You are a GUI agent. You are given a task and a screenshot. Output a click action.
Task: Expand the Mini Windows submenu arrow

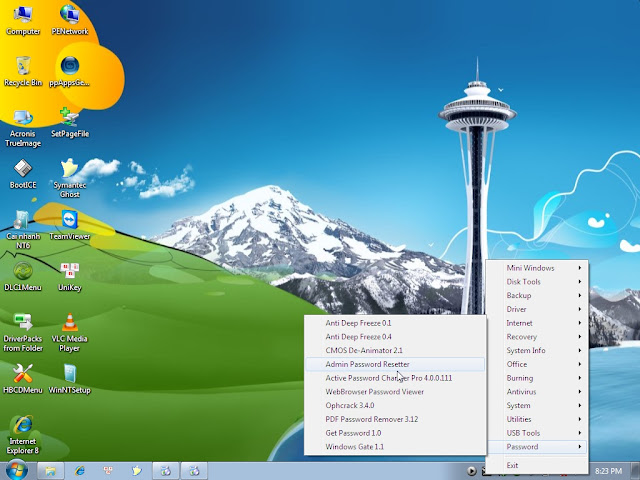[x=580, y=268]
